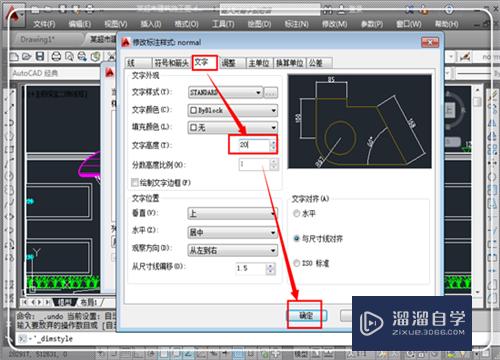Screen dimensions: 500x360
Task: Click the Save floppy-disk icon in the toolbar
Action: [40, 57]
